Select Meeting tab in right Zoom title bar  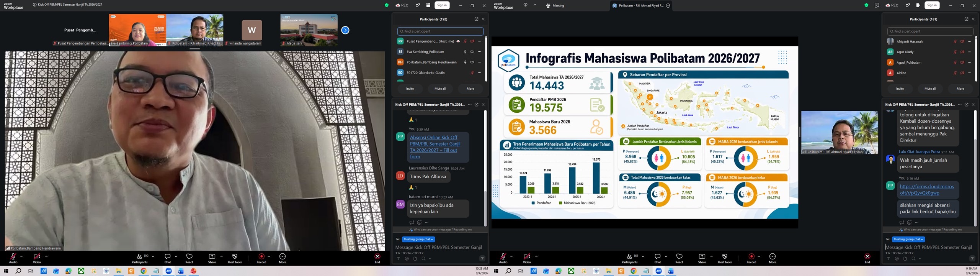[555, 5]
